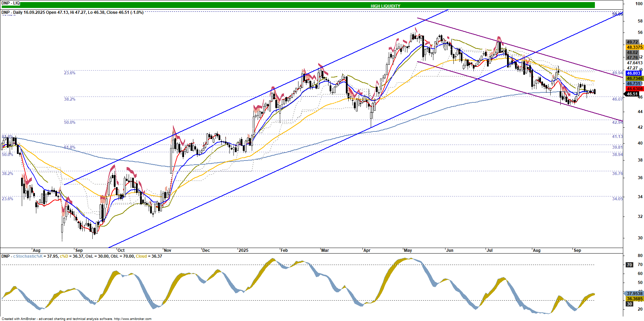Viewport: 644px width, 321px height.
Task: Click the HIGH LIQUIDITY green banner
Action: (x=385, y=6)
